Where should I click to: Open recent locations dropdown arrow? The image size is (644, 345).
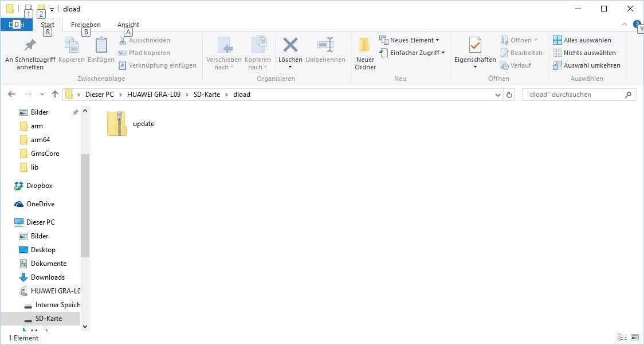coord(42,95)
